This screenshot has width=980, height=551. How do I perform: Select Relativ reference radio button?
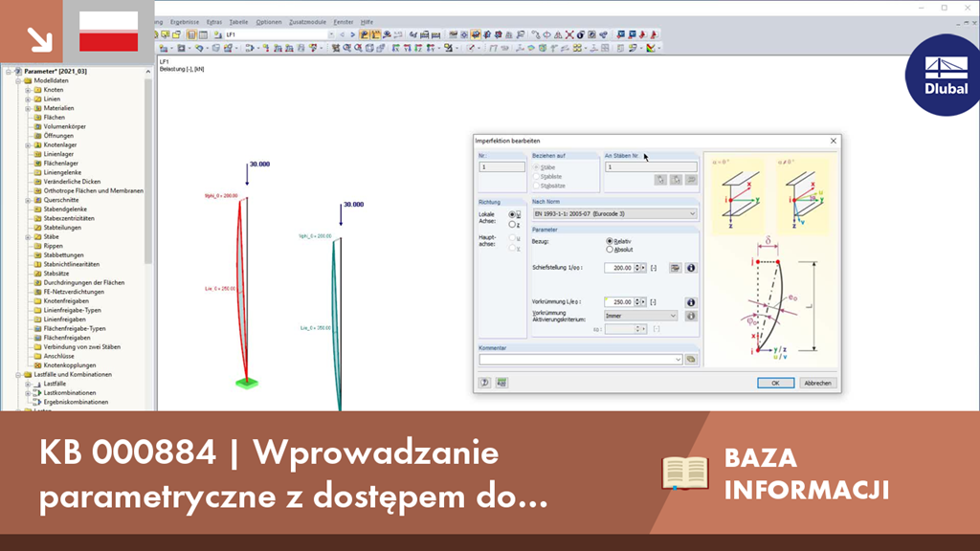point(610,241)
